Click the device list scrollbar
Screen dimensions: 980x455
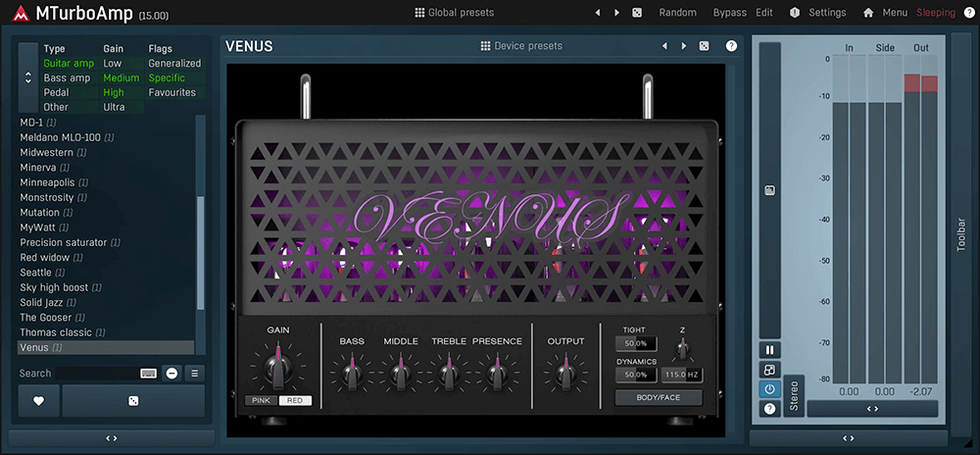click(x=201, y=253)
